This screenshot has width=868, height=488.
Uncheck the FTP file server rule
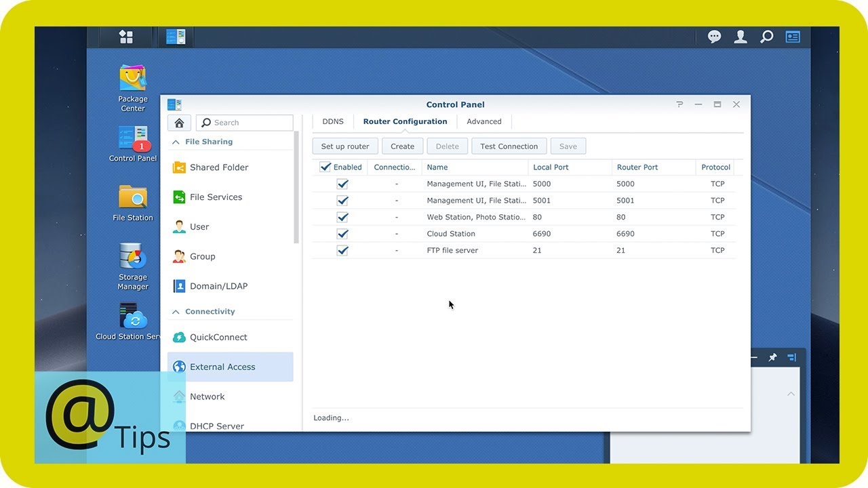coord(342,250)
